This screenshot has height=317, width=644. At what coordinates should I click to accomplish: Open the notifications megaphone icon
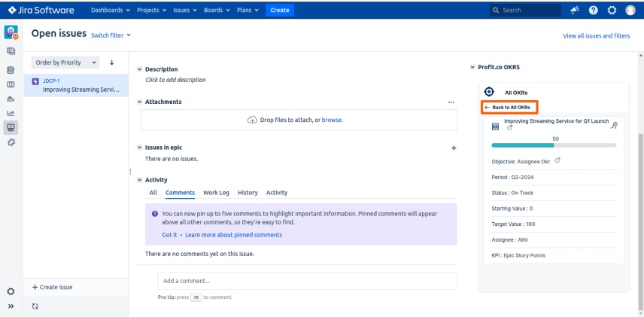click(x=575, y=11)
